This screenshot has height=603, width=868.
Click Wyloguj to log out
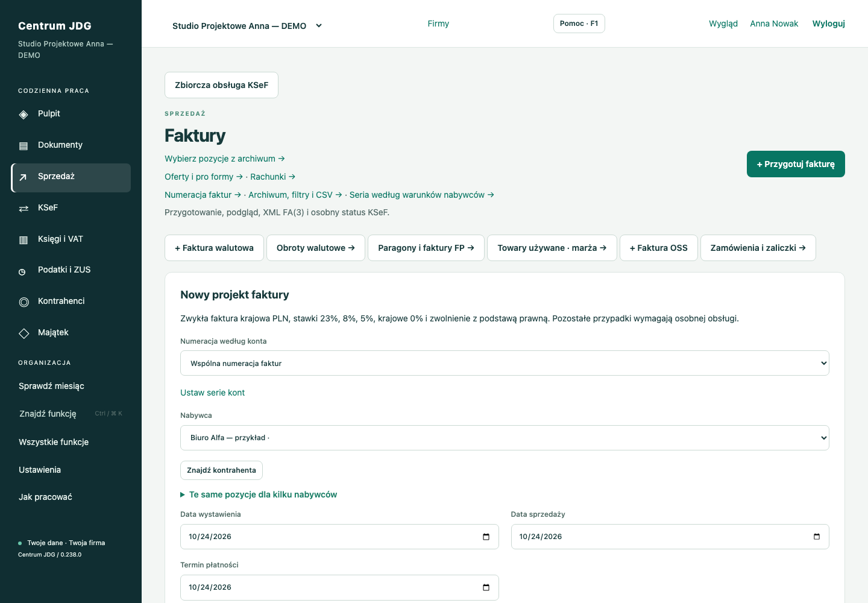point(829,24)
